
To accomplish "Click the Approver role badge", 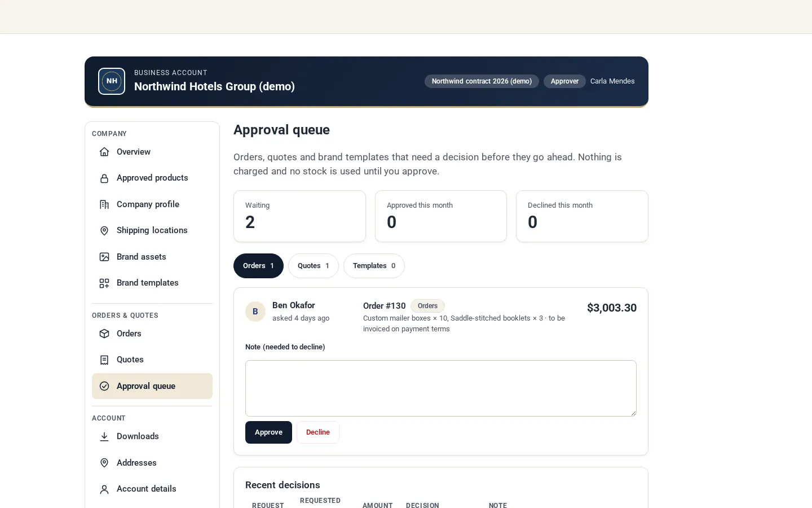I will coord(564,81).
